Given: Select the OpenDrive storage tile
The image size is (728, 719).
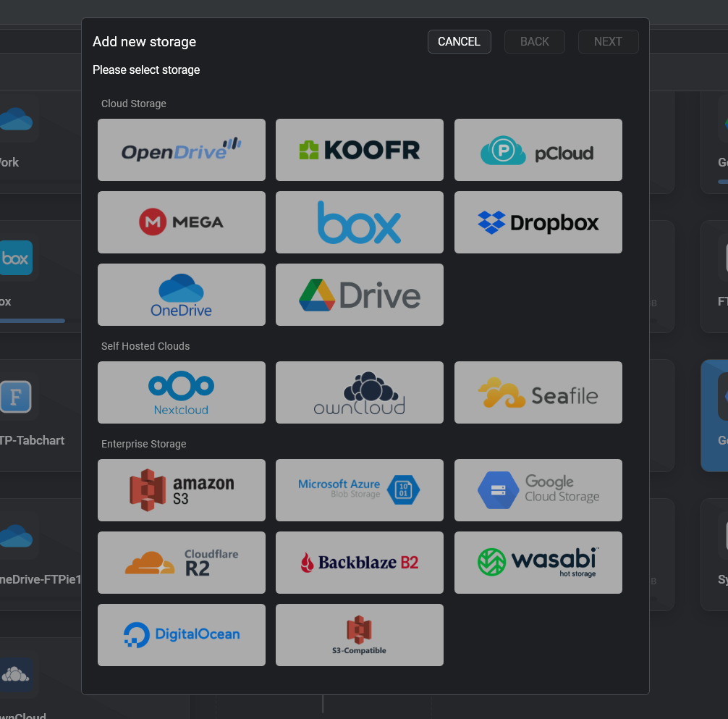Looking at the screenshot, I should 182,150.
